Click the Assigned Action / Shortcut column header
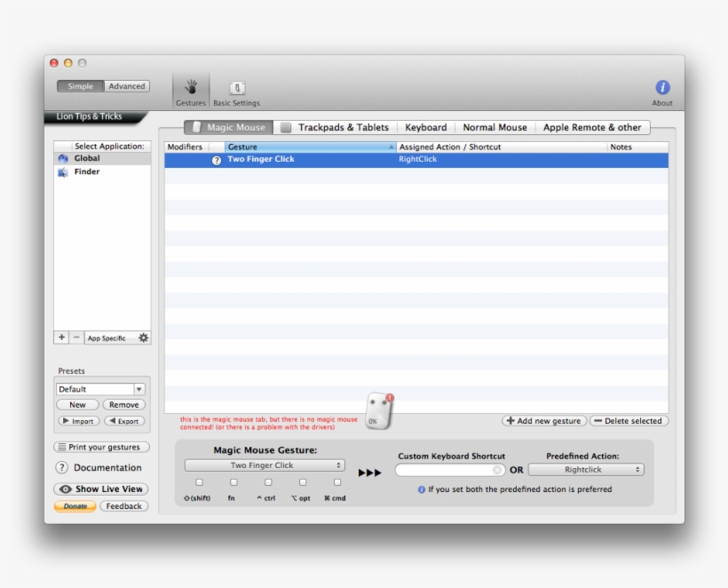728x588 pixels. pos(502,147)
